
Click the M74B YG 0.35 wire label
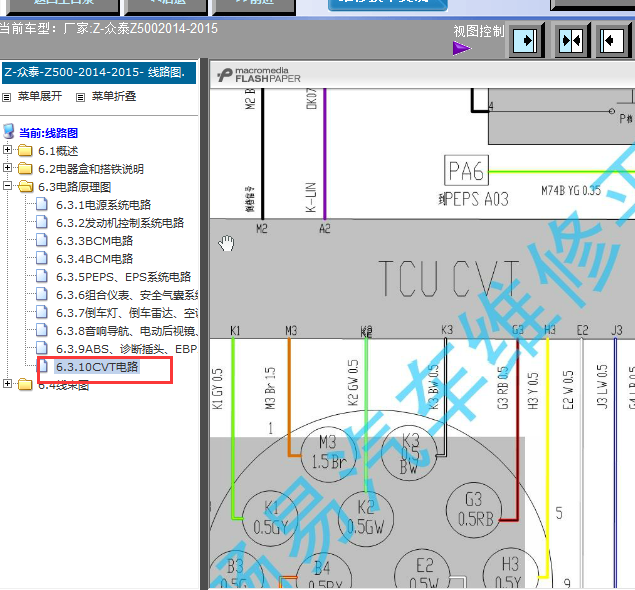(x=571, y=190)
